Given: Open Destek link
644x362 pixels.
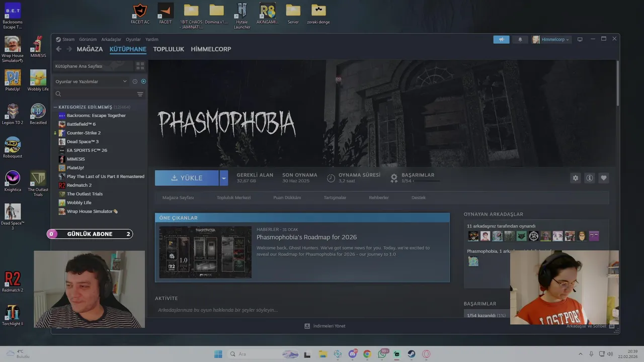Looking at the screenshot, I should pos(419,198).
